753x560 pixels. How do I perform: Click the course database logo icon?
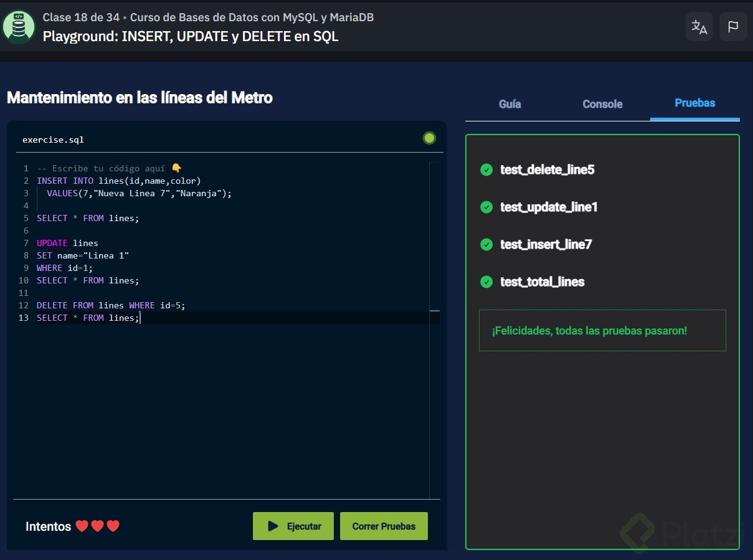coord(19,27)
